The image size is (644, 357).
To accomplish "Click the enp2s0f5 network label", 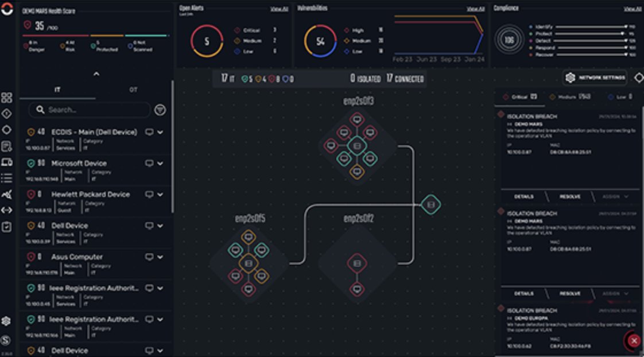I will [250, 218].
